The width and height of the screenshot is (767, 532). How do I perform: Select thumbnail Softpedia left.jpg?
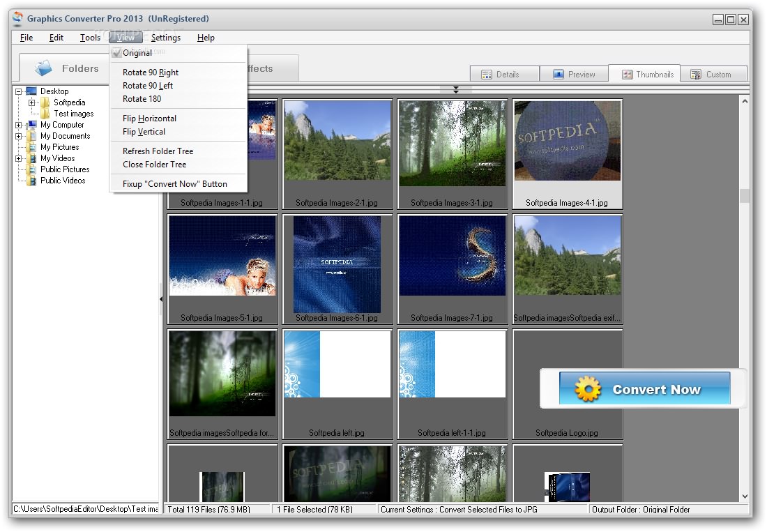[337, 384]
